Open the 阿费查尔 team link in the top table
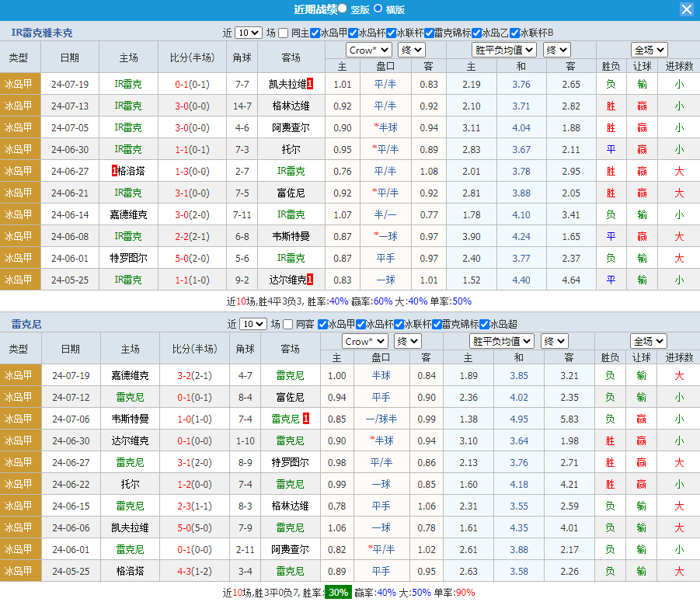 coord(291,127)
